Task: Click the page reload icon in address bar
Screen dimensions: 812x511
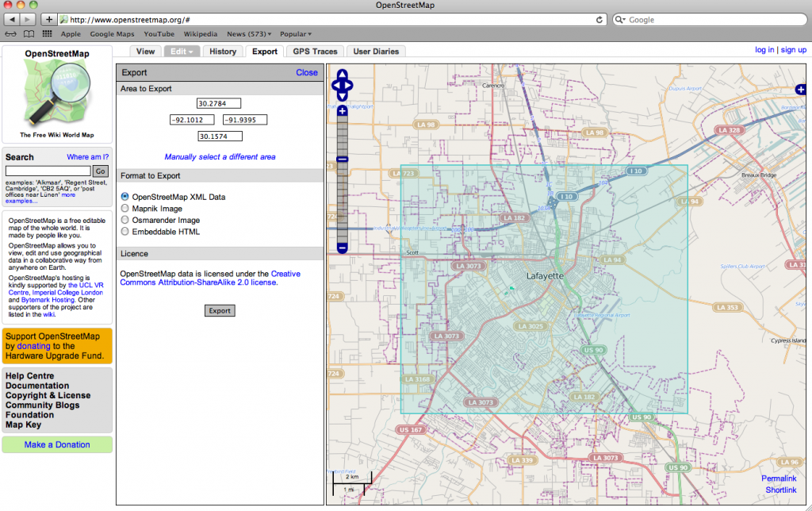Action: (601, 19)
